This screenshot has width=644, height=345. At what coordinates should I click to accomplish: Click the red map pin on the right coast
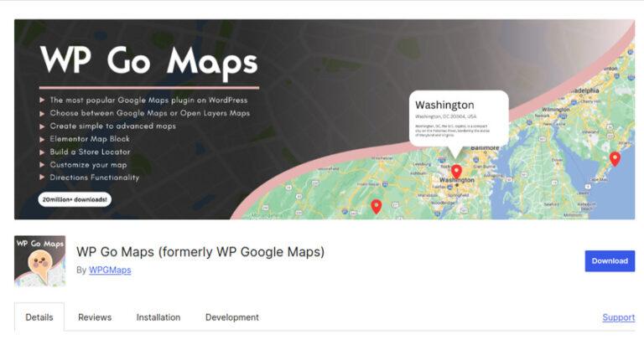(615, 158)
